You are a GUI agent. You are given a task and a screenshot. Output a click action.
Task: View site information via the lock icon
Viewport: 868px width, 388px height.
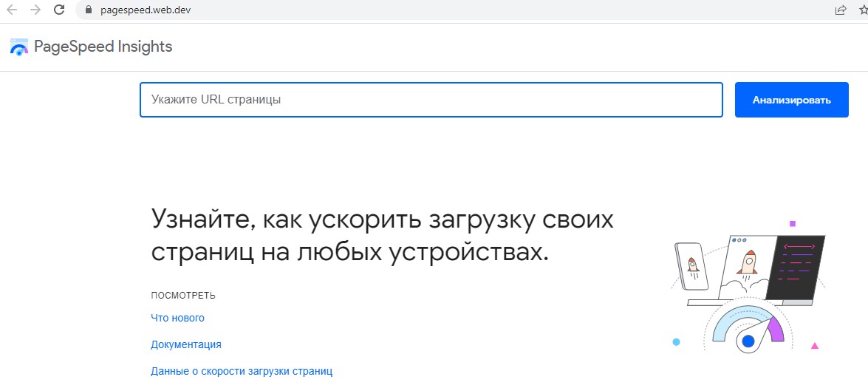pyautogui.click(x=89, y=10)
